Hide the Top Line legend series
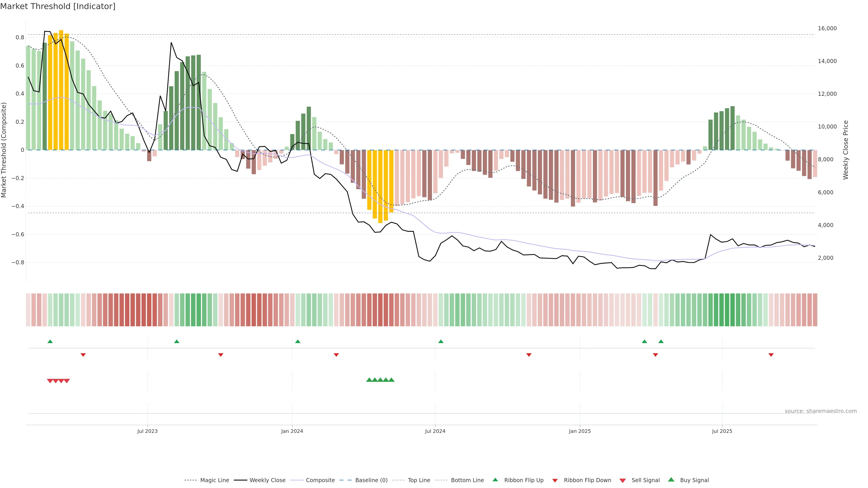Viewport: 868px width, 488px height. [419, 480]
